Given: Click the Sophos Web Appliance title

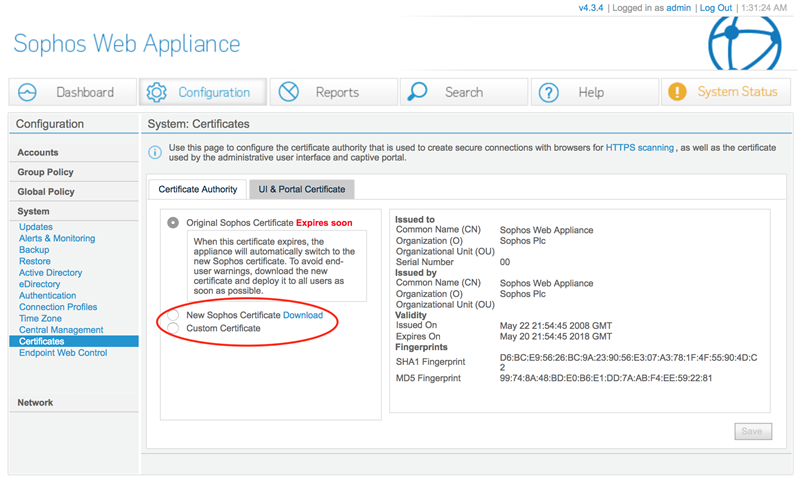Looking at the screenshot, I should [x=127, y=44].
